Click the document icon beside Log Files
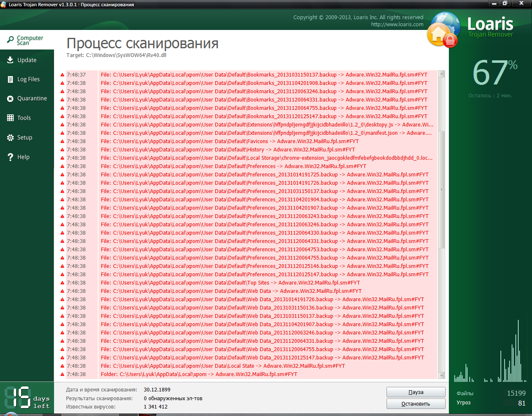Screen dimensions: 532x416 pos(10,79)
